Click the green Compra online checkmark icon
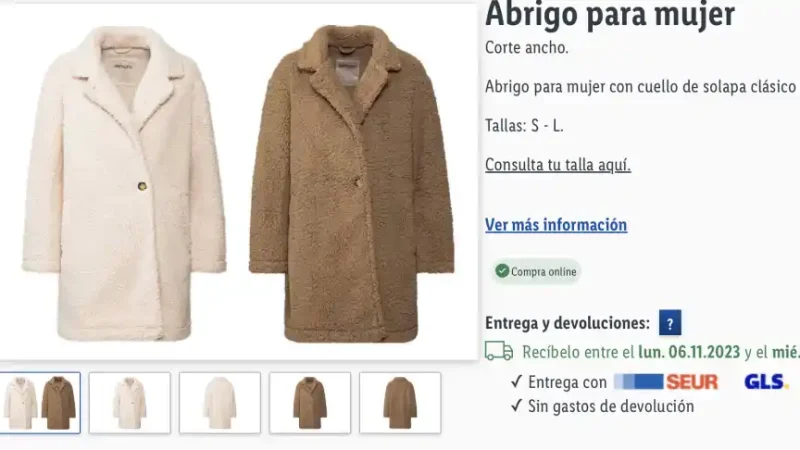 [x=502, y=271]
